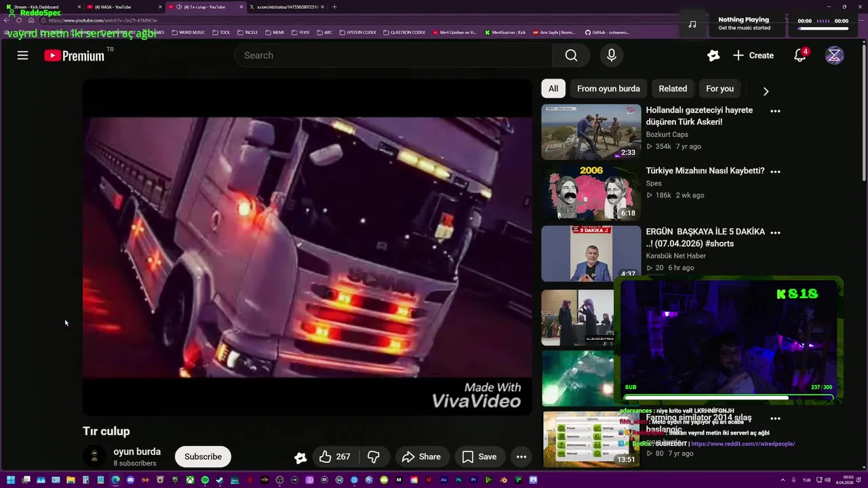Reload the page with the refresh icon
Viewport: 868px width, 488px height.
[18, 20]
